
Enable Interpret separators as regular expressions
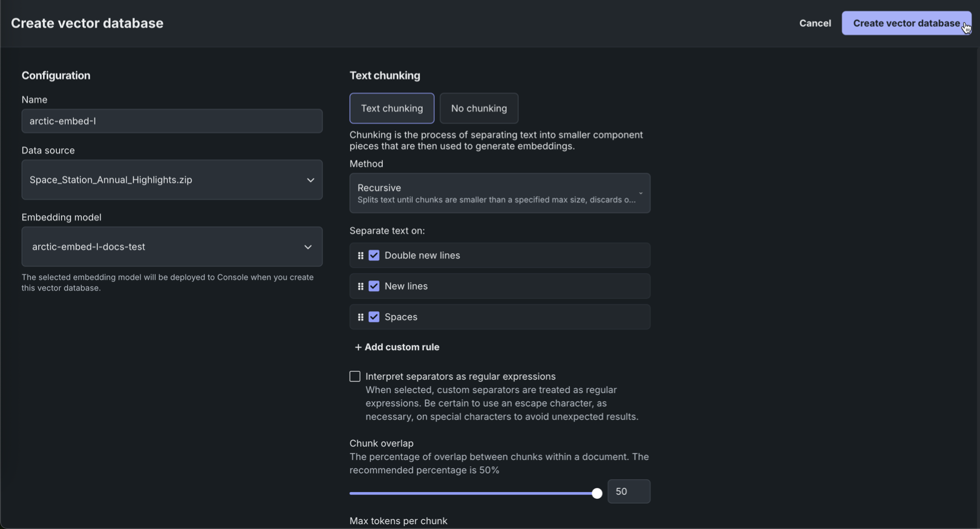pos(355,377)
